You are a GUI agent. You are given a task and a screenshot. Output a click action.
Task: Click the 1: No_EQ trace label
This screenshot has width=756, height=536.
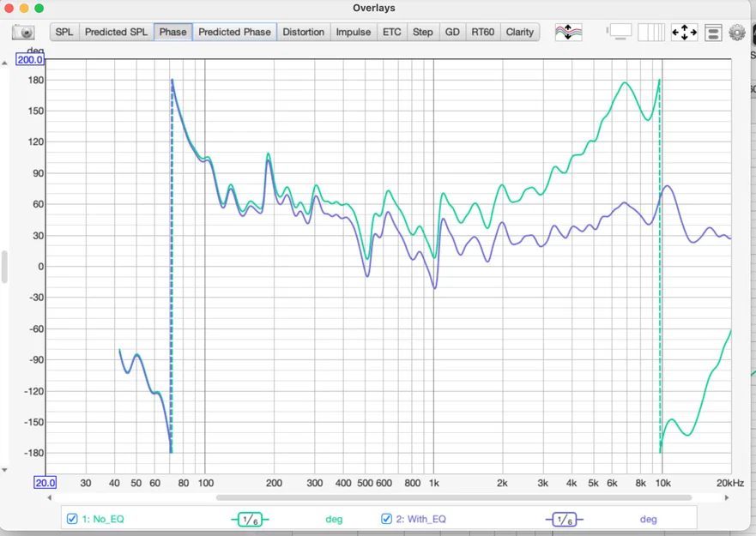103,519
